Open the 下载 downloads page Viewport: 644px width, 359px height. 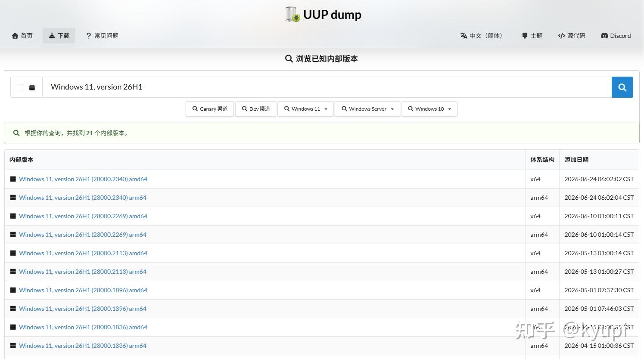pyautogui.click(x=59, y=36)
